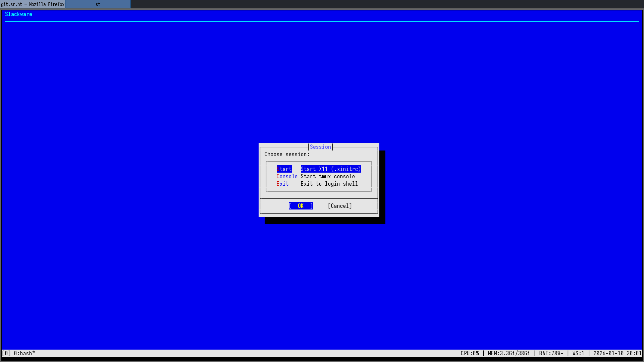Click tmux window '0:bash*' in status bar
Image resolution: width=644 pixels, height=362 pixels.
tap(24, 353)
